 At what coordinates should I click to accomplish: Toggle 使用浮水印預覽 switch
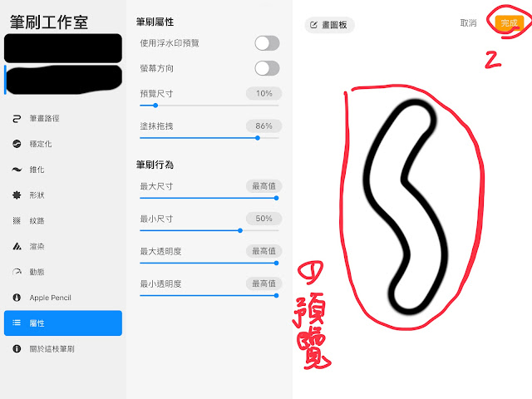pos(267,43)
